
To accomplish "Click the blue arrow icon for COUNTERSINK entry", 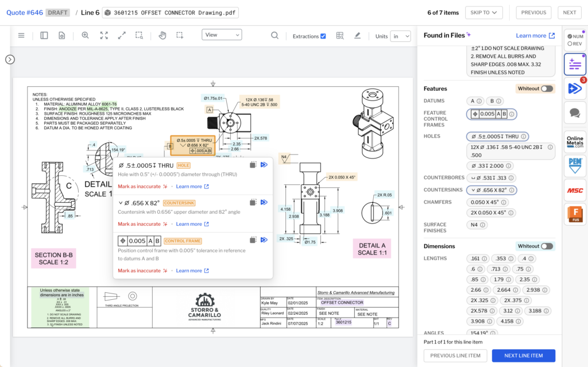I will [264, 202].
